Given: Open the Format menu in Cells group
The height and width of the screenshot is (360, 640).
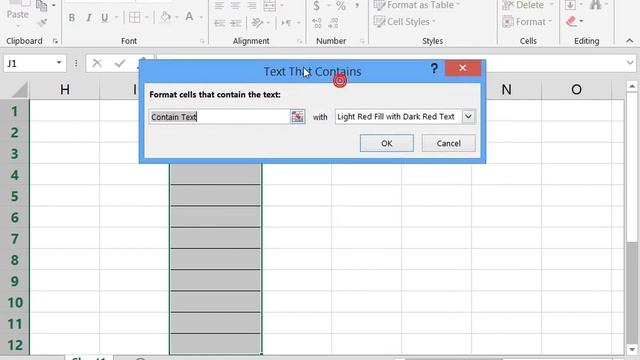Looking at the screenshot, I should (x=527, y=21).
